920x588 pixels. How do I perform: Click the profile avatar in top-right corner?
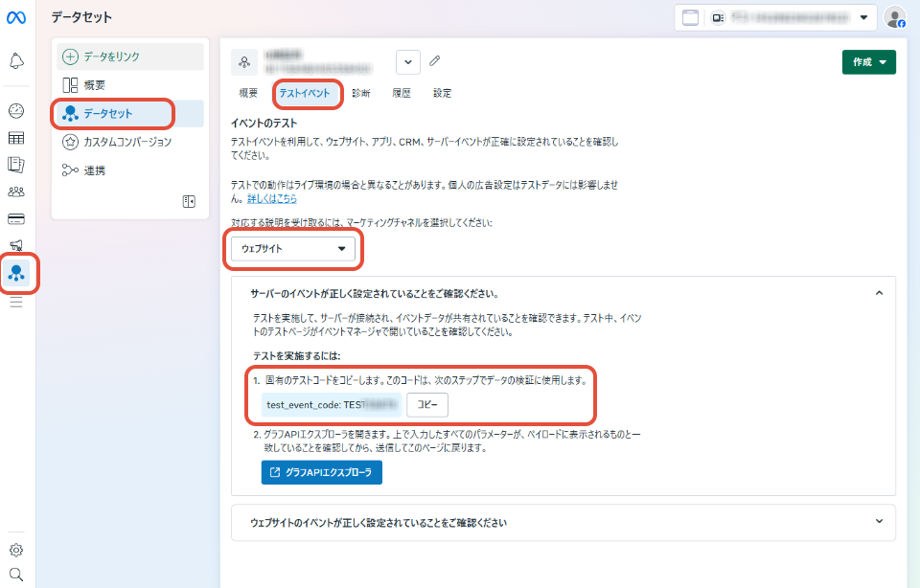[894, 17]
